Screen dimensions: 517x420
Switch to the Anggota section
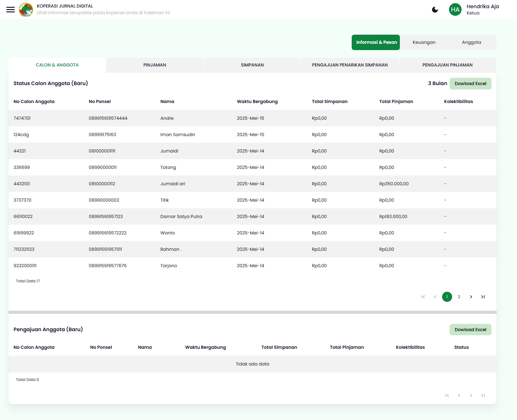(x=471, y=42)
